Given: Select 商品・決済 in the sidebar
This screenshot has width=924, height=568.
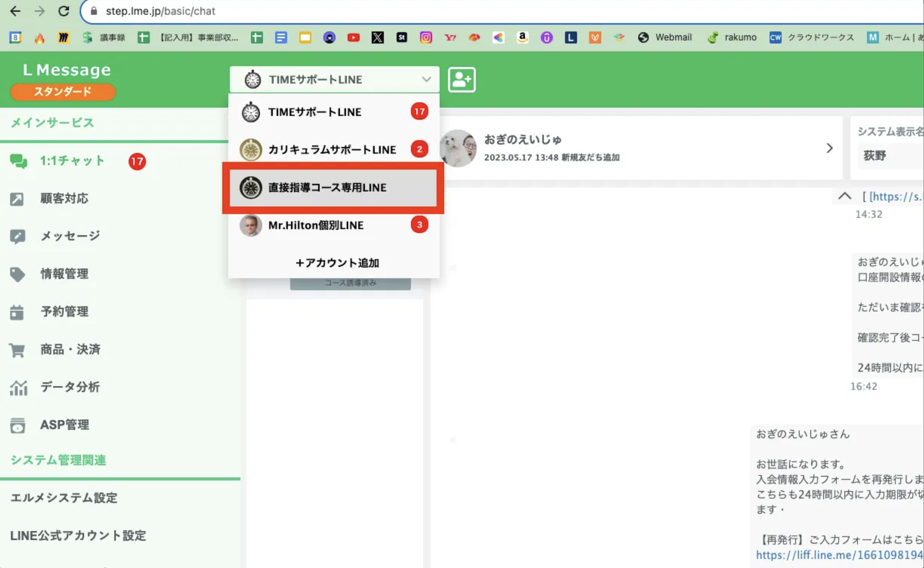Looking at the screenshot, I should coord(71,349).
